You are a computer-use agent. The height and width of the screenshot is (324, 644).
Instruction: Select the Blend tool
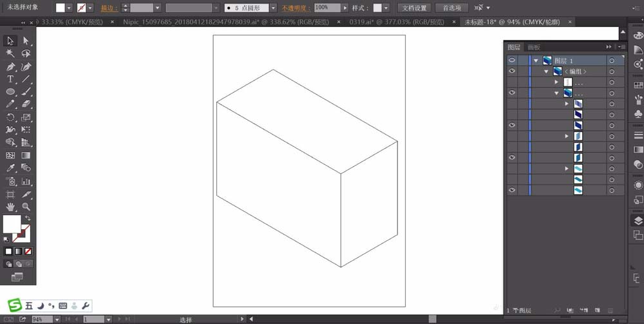(x=26, y=167)
